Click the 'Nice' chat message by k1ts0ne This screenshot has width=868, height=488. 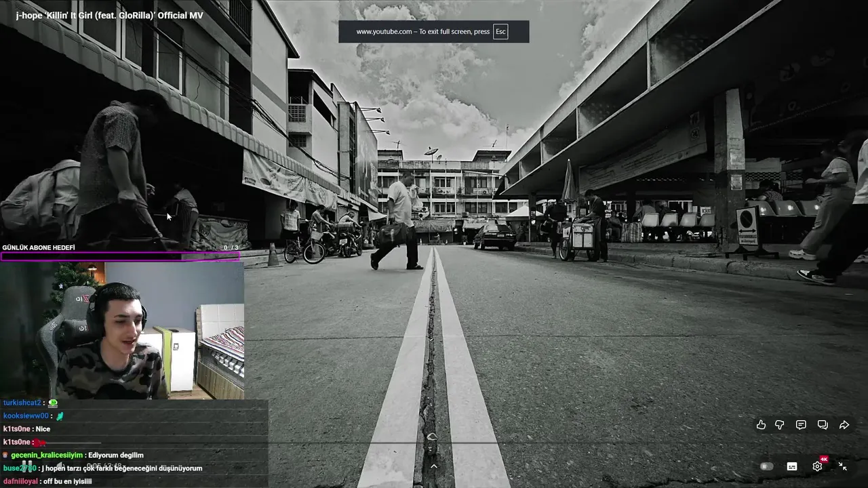click(x=43, y=429)
